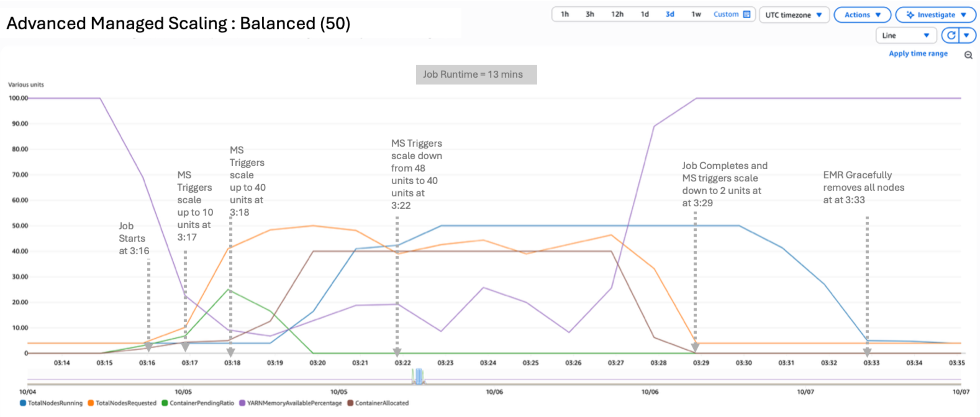This screenshot has height=417, width=980.
Task: Switch to 12h time range
Action: pyautogui.click(x=617, y=15)
